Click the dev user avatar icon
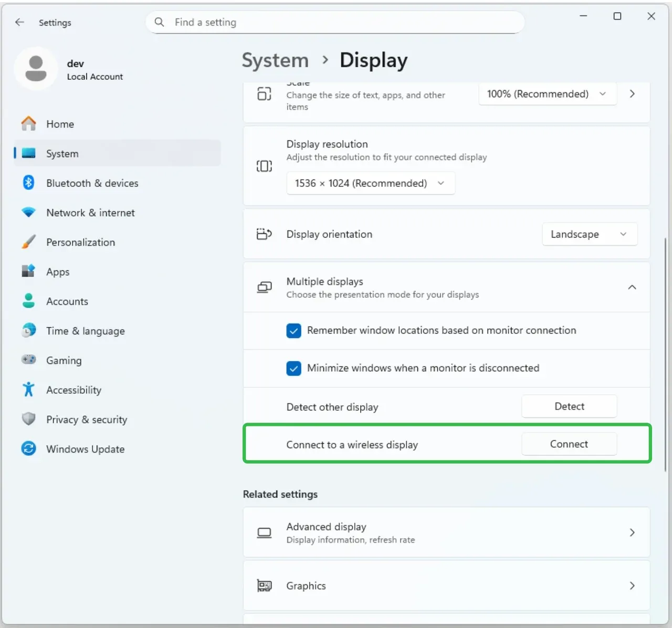 pos(36,68)
